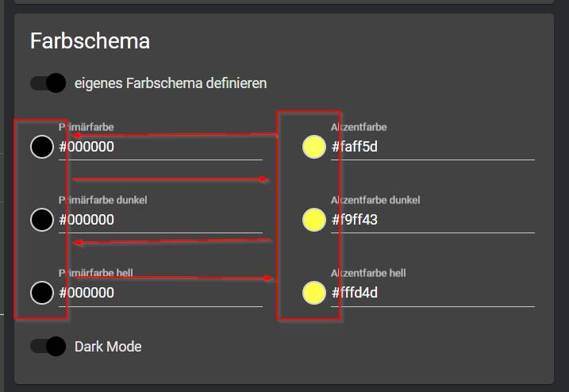Click the Primärfarbe dunkel color circle

pyautogui.click(x=42, y=220)
